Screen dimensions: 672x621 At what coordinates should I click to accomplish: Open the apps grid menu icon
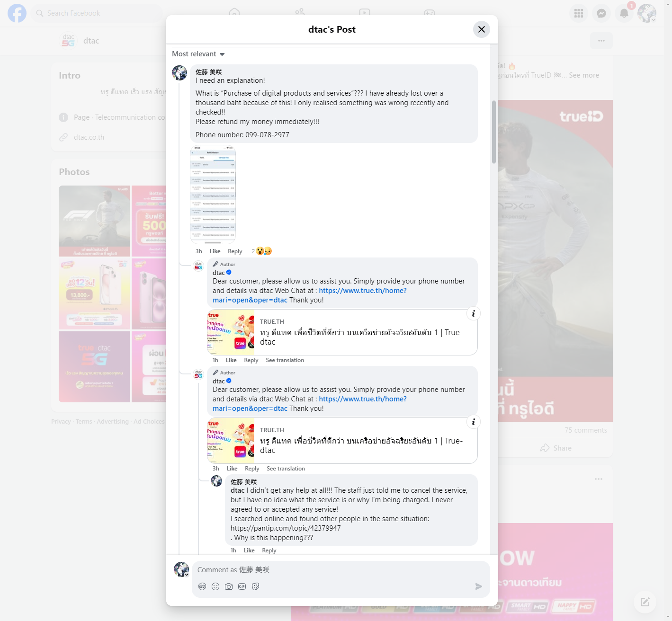[579, 13]
